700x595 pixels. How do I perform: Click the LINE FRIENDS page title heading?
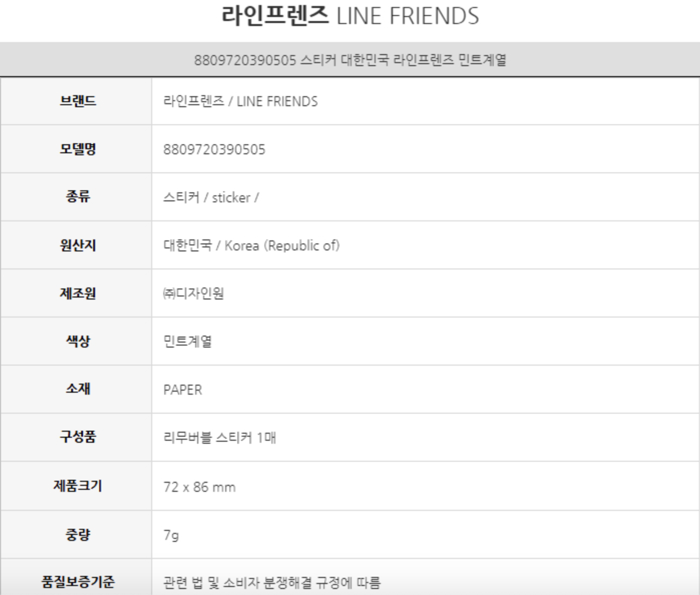pyautogui.click(x=350, y=16)
